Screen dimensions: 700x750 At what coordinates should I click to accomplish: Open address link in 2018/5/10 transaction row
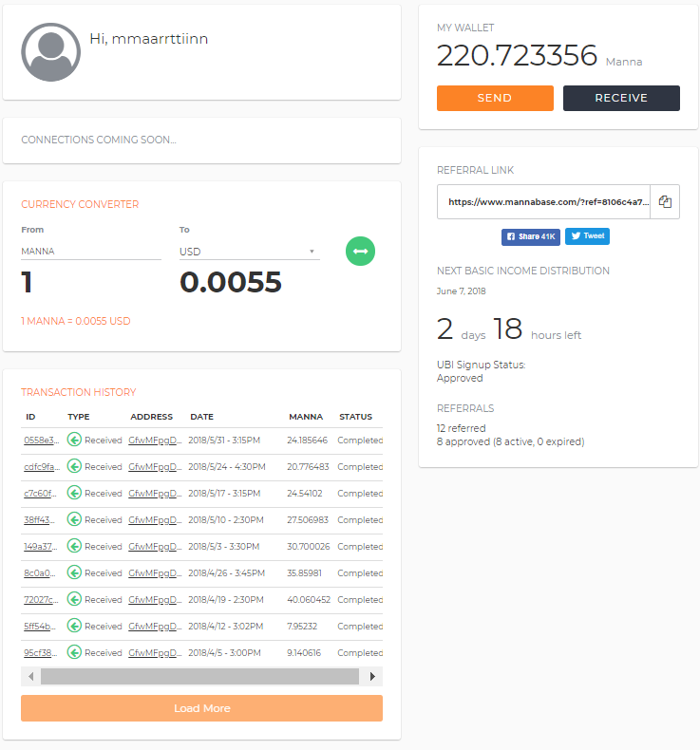155,520
